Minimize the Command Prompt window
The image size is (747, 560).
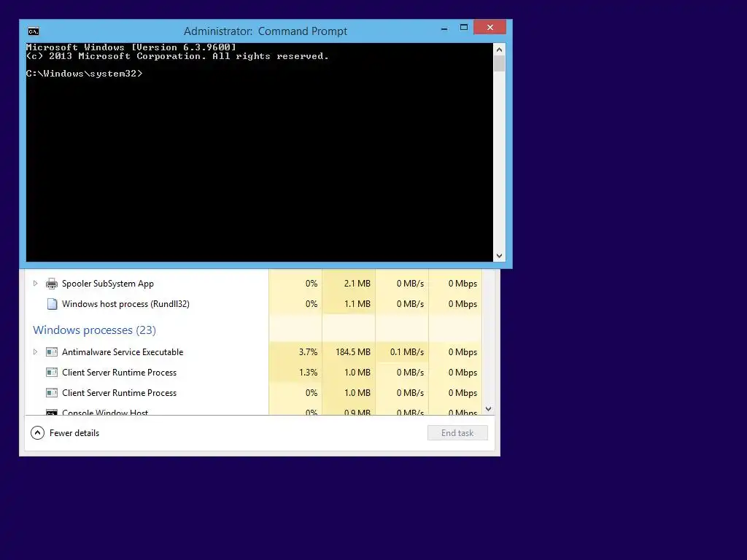click(444, 28)
